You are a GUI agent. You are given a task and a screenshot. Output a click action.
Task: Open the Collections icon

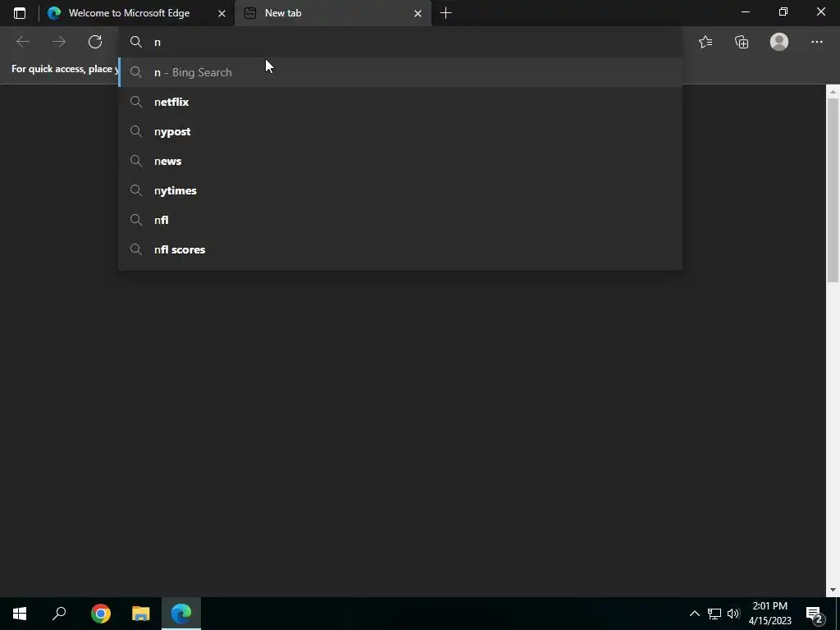click(x=742, y=42)
